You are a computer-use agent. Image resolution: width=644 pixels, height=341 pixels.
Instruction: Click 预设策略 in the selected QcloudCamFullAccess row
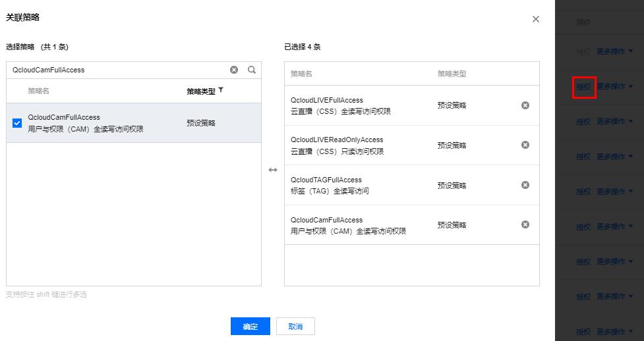pos(452,225)
